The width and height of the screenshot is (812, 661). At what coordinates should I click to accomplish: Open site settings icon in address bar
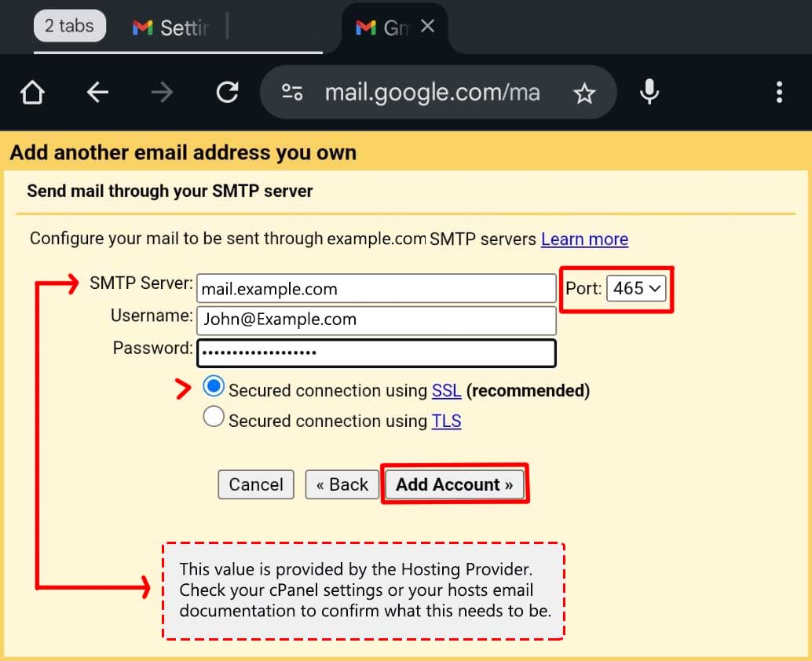point(292,93)
